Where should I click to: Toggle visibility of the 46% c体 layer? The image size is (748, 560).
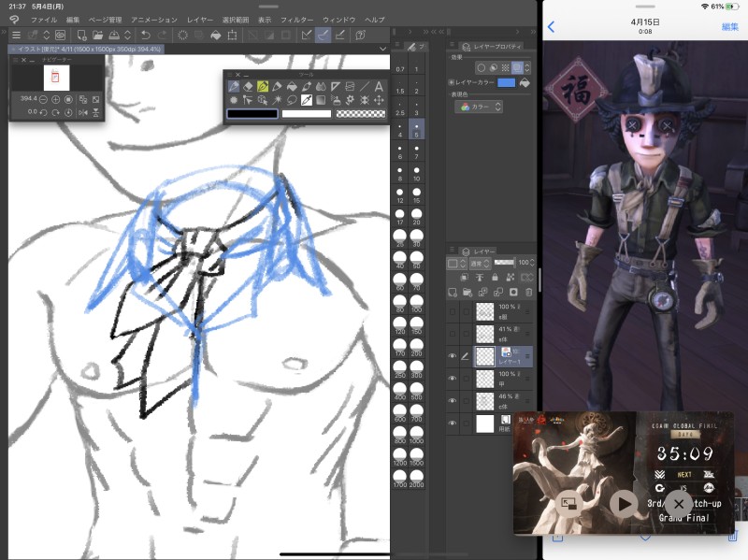coord(452,401)
